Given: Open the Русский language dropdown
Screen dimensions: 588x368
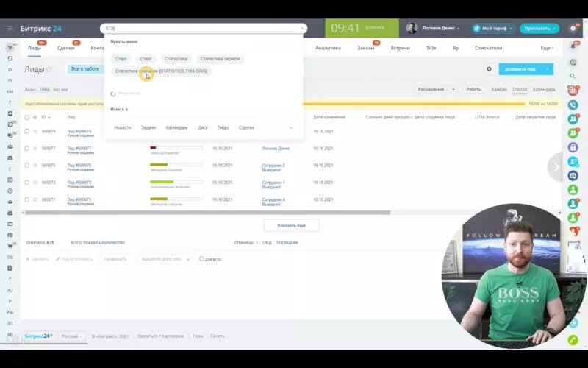Looking at the screenshot, I should point(71,336).
